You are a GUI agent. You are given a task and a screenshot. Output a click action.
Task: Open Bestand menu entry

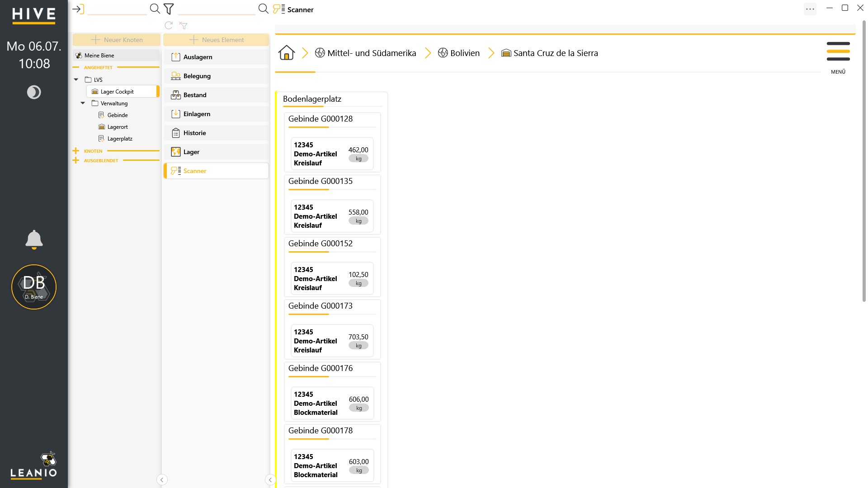click(216, 95)
